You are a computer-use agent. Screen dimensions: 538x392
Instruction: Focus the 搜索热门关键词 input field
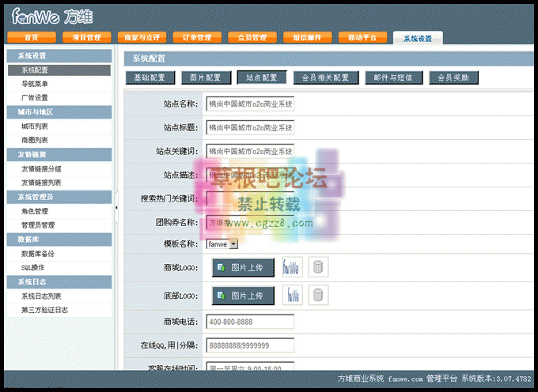click(250, 198)
